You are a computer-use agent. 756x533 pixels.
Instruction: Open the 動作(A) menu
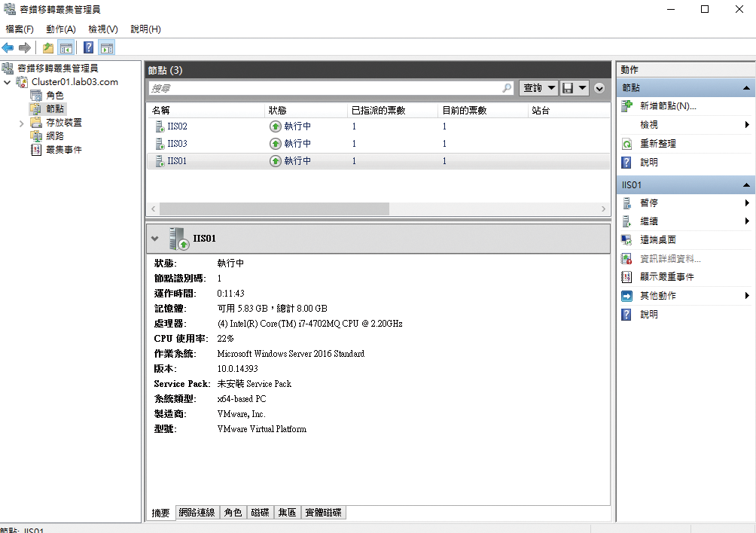tap(61, 29)
